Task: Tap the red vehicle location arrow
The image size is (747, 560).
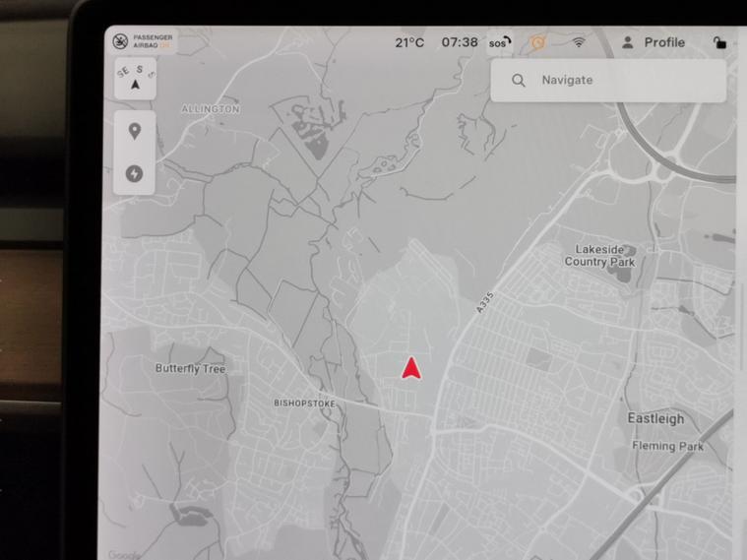Action: point(411,369)
